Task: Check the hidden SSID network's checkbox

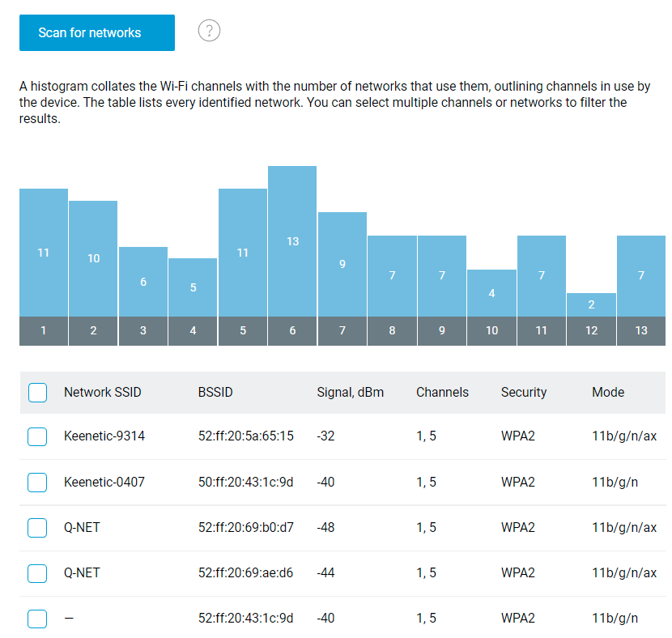Action: tap(37, 619)
